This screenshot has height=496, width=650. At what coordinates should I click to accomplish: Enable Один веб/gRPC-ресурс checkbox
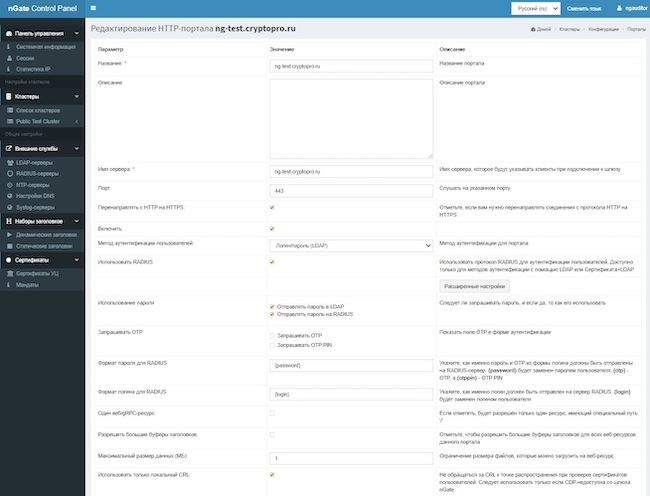pyautogui.click(x=272, y=413)
